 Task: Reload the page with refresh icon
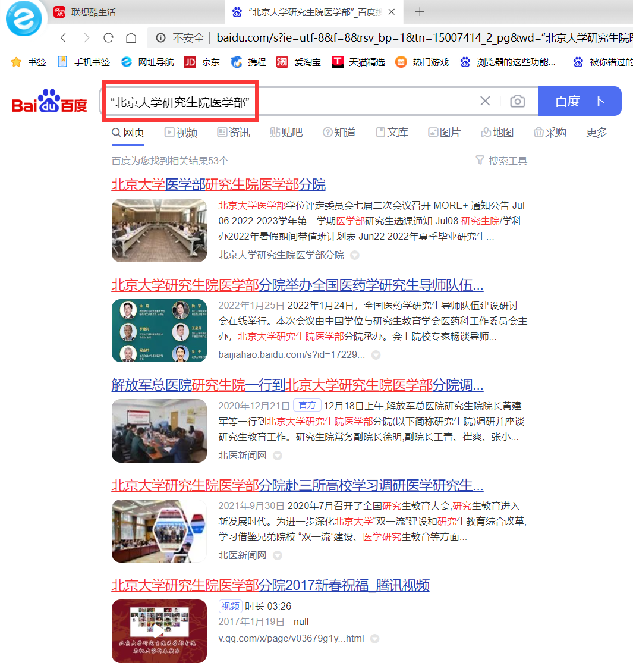[x=108, y=38]
